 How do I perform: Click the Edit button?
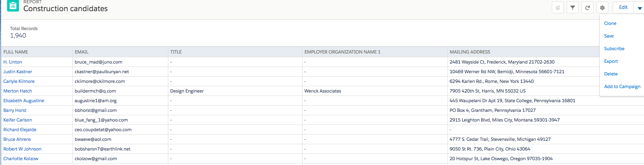point(623,7)
